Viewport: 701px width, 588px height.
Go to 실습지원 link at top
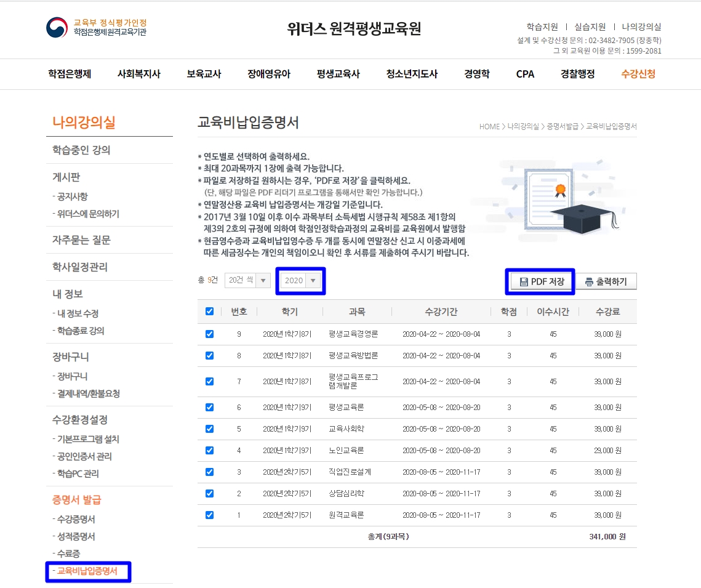[590, 27]
